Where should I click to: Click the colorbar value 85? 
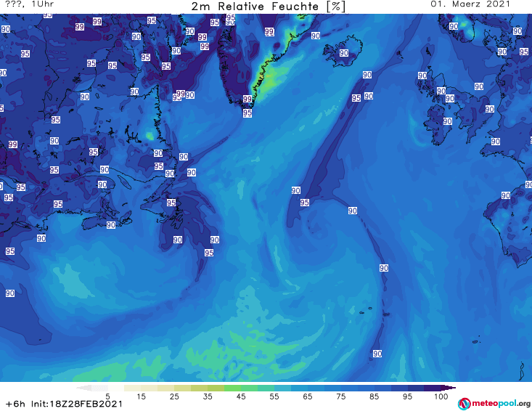[x=374, y=396]
